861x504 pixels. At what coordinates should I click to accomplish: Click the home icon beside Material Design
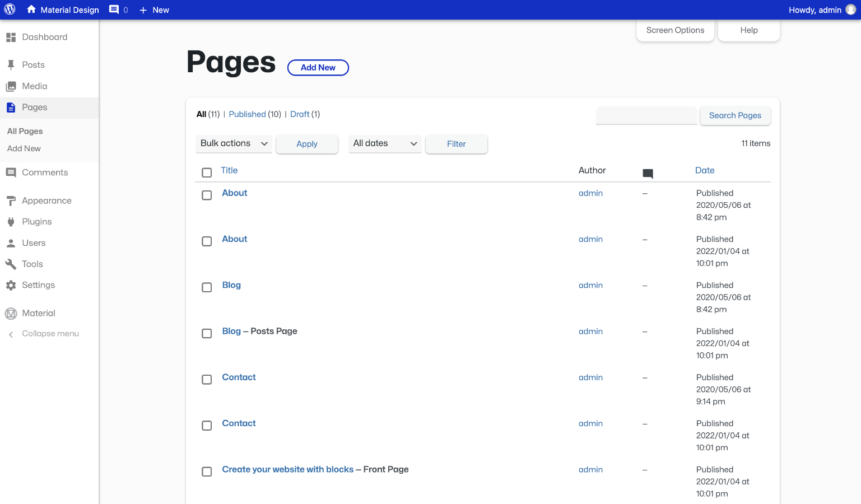(x=31, y=10)
